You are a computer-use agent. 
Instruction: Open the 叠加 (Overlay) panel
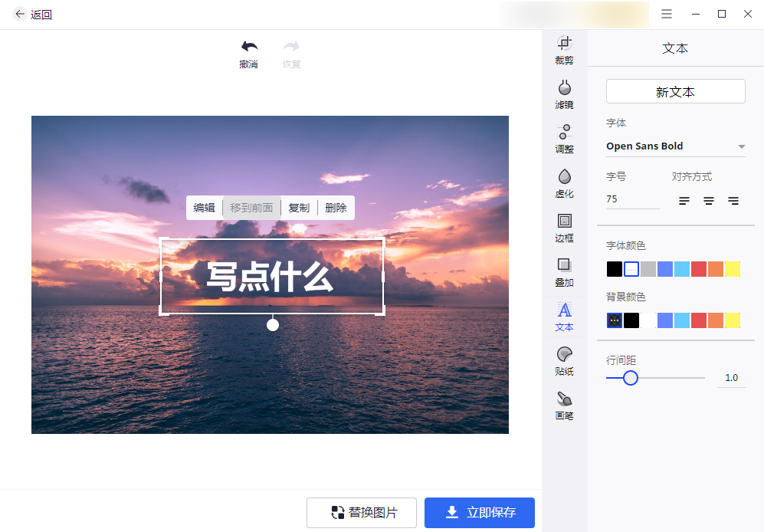[x=564, y=271]
